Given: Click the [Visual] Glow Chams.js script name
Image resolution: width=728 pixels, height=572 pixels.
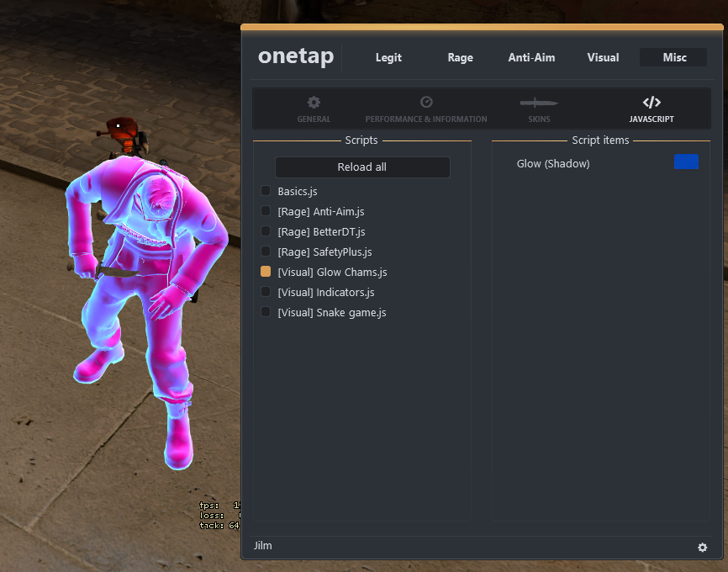Looking at the screenshot, I should [x=332, y=273].
